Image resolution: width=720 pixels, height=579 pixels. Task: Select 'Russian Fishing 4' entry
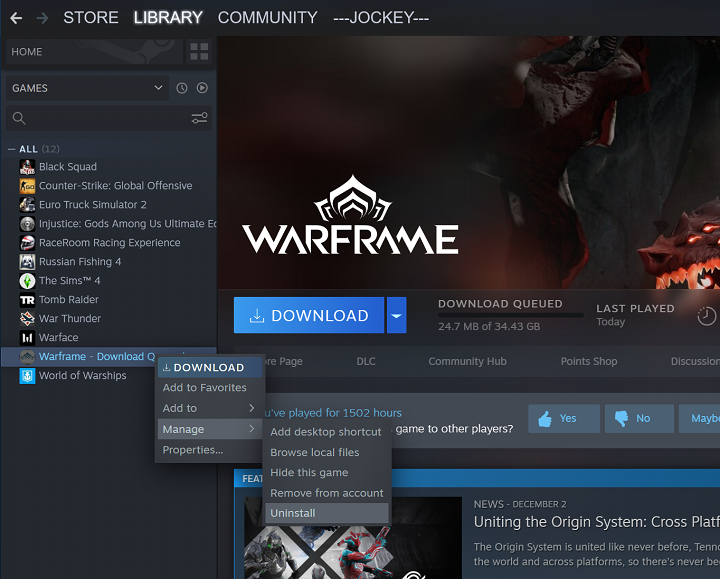click(x=80, y=262)
